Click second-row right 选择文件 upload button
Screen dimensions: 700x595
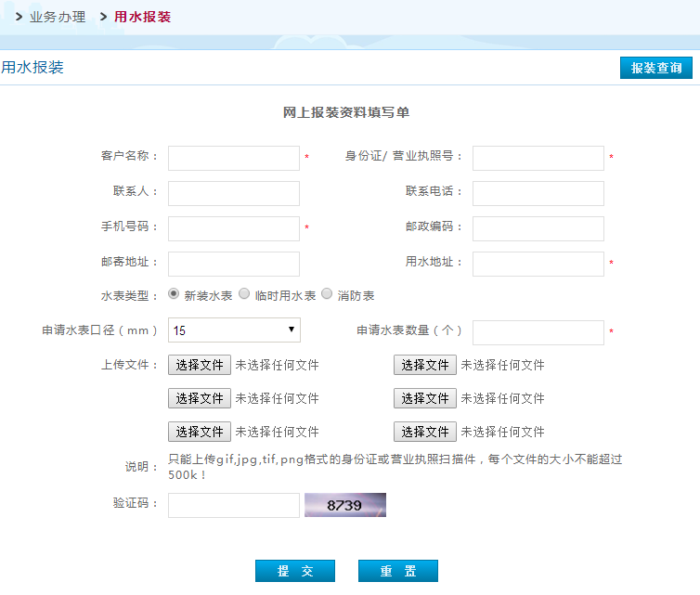tap(425, 398)
